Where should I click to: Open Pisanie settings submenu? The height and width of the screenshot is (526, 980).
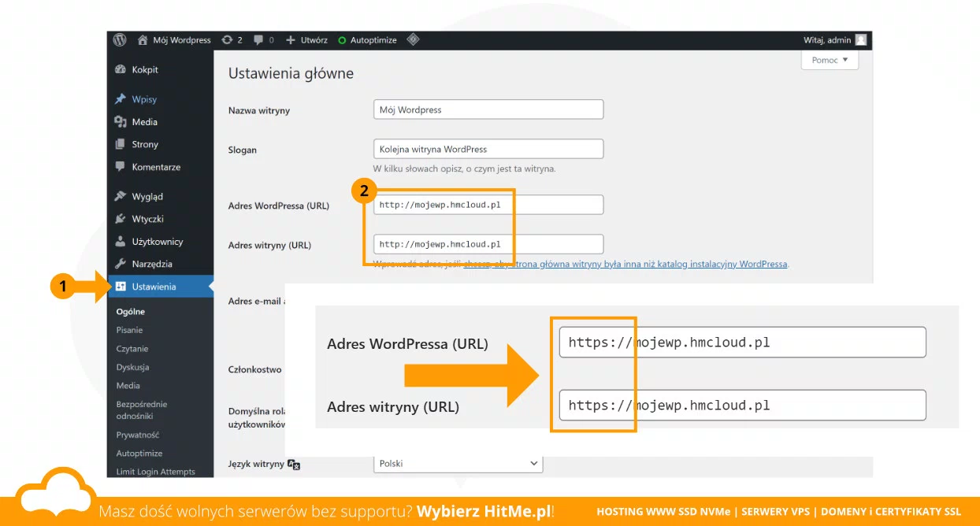[x=130, y=330]
